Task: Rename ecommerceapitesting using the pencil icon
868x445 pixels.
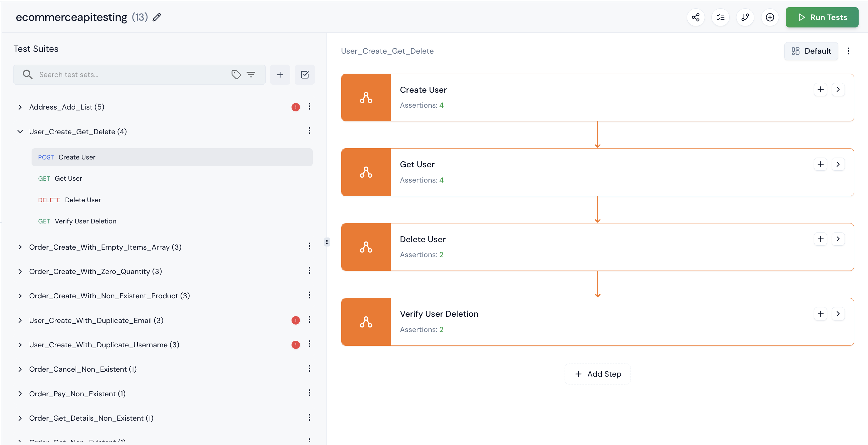Action: coord(157,17)
